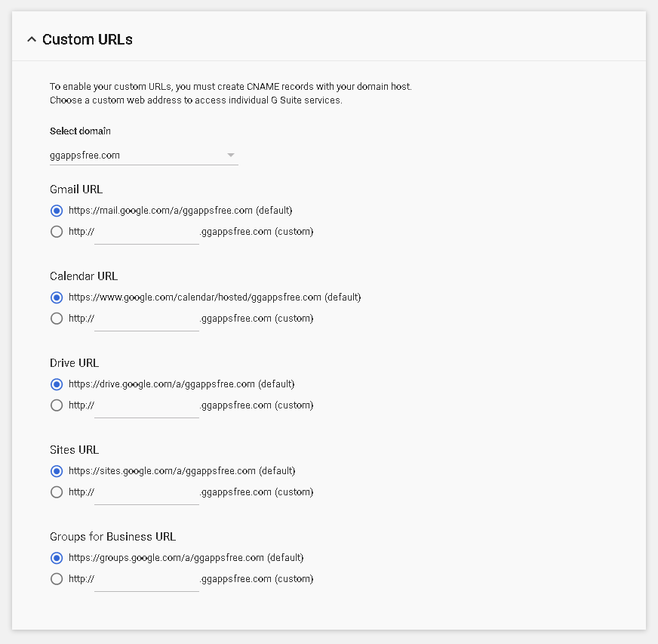Click the custom Calendar URL subdomain field
The height and width of the screenshot is (644, 658).
(146, 320)
